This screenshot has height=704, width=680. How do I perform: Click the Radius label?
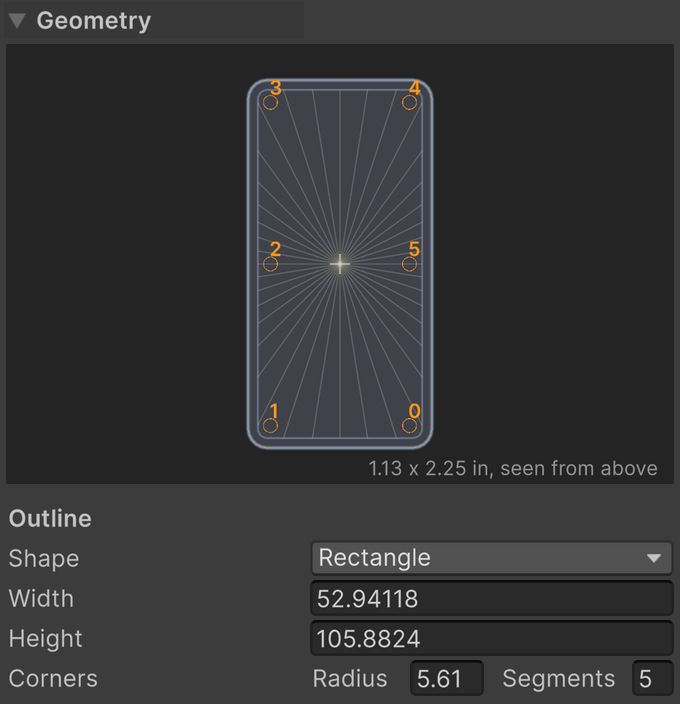coord(350,678)
